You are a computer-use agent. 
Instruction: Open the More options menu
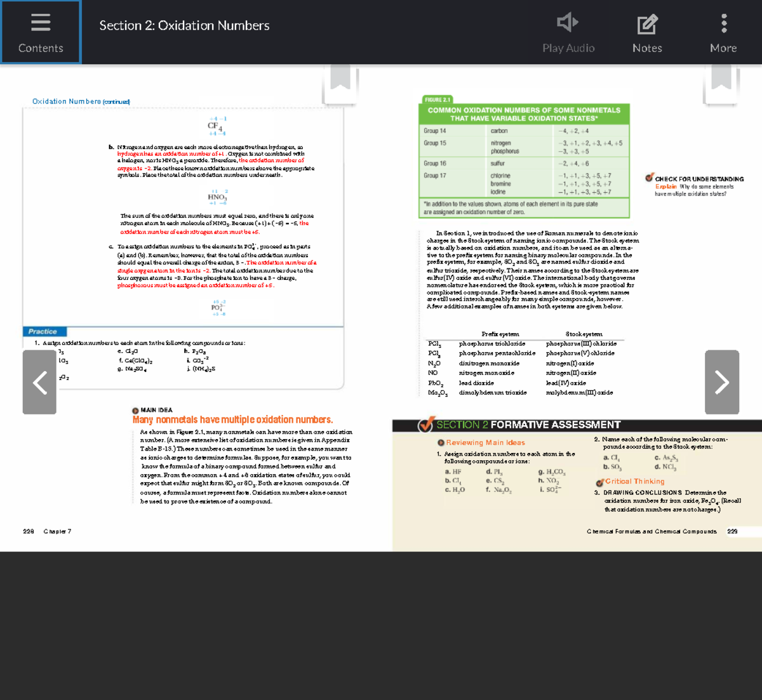click(723, 33)
